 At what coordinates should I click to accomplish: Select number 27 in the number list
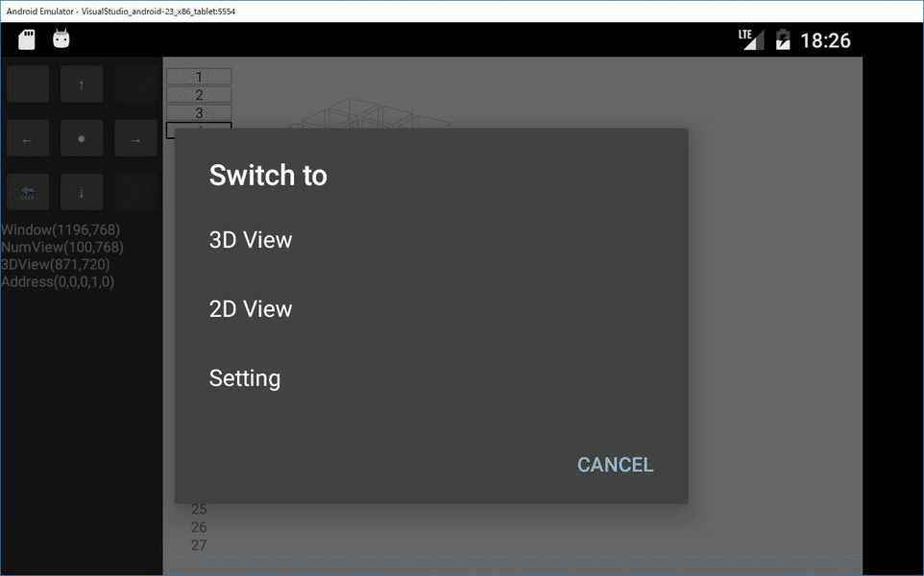[x=199, y=544]
